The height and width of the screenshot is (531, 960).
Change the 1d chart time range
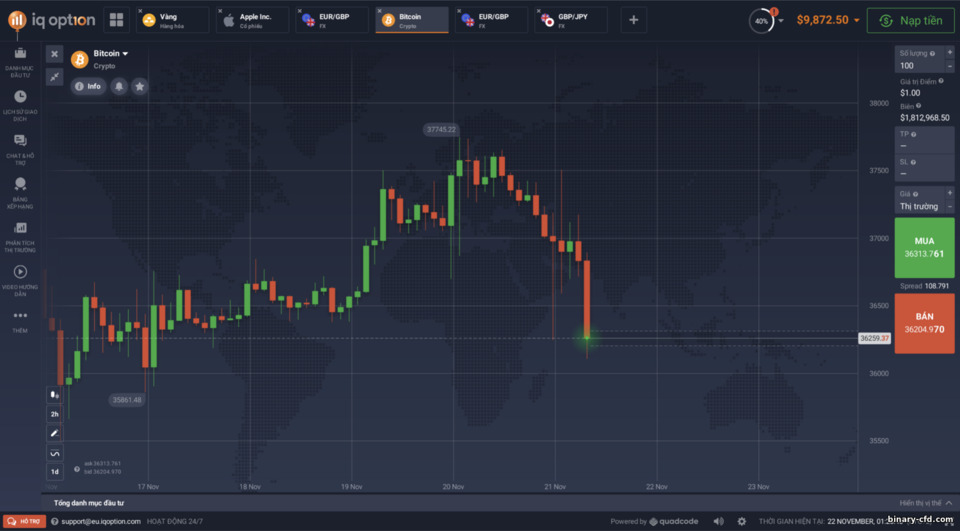pyautogui.click(x=54, y=472)
